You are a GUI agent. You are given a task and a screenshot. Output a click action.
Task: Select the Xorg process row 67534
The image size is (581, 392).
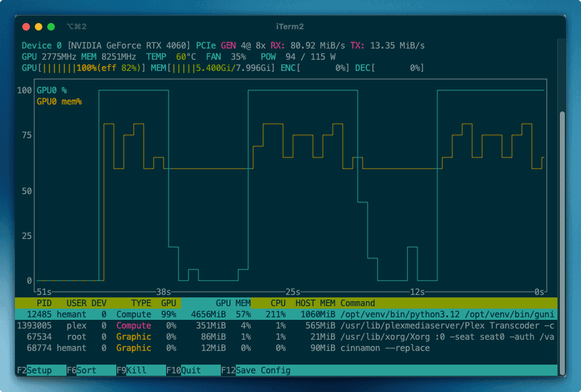286,337
